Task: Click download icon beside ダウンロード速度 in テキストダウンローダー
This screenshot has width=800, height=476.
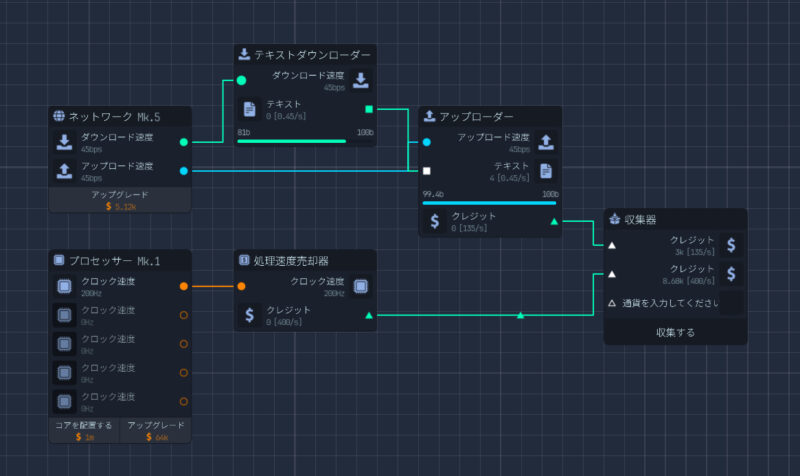Action: [361, 80]
